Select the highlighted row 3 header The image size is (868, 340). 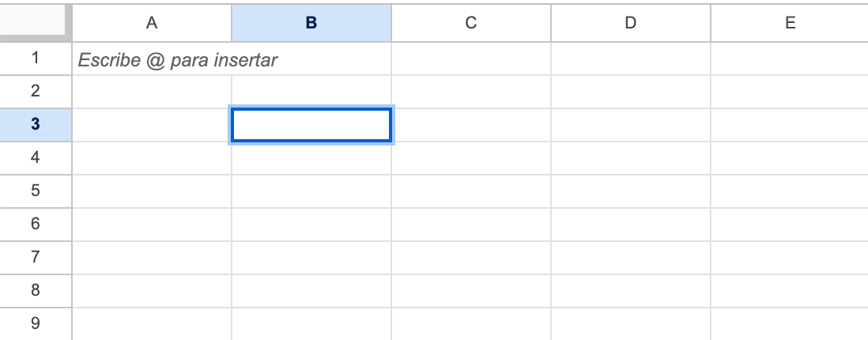(36, 125)
